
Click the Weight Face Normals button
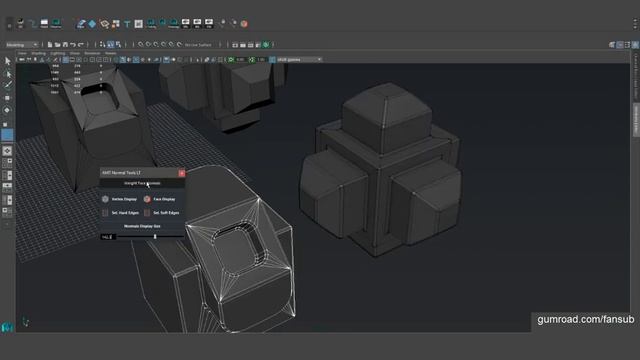click(142, 183)
